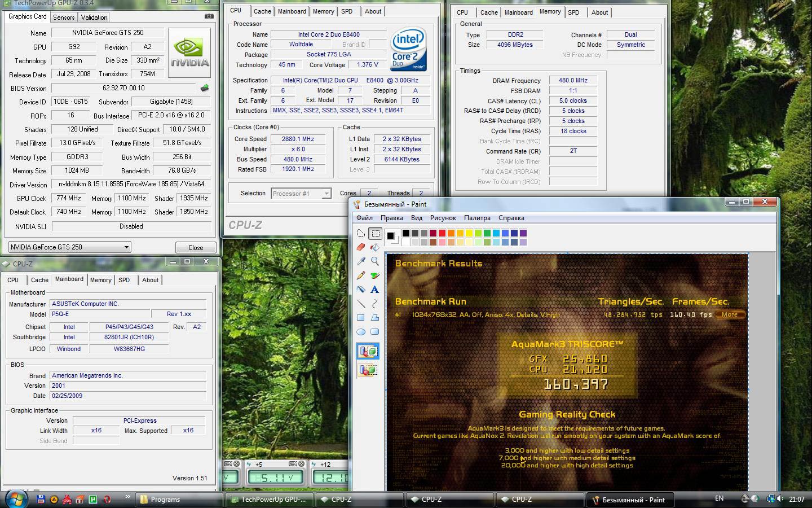Click the EN language indicator
The image size is (812, 508).
[x=719, y=498]
